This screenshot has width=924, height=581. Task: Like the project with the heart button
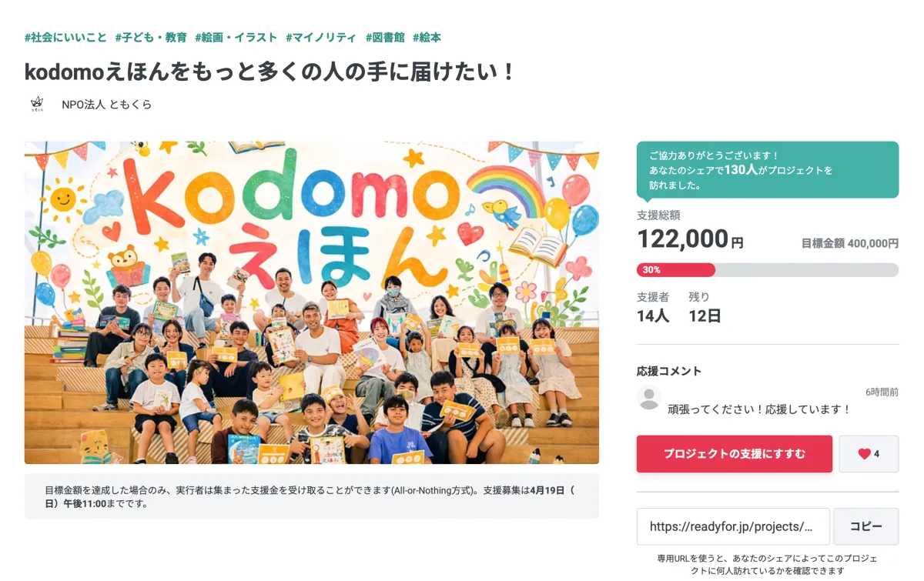click(x=868, y=454)
